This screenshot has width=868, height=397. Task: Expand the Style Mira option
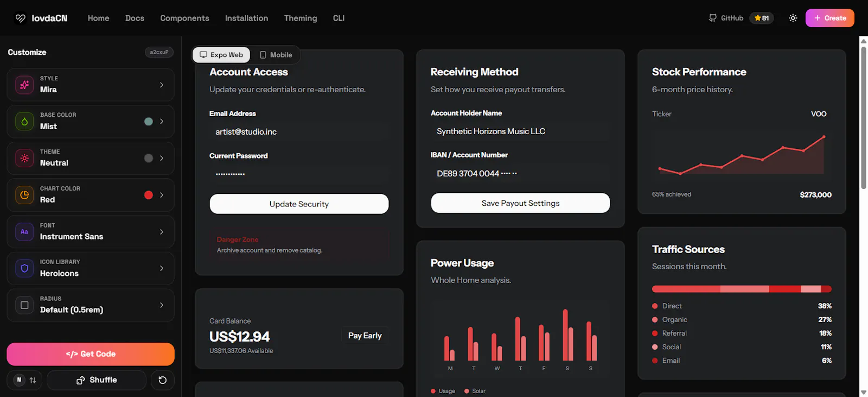(91, 85)
